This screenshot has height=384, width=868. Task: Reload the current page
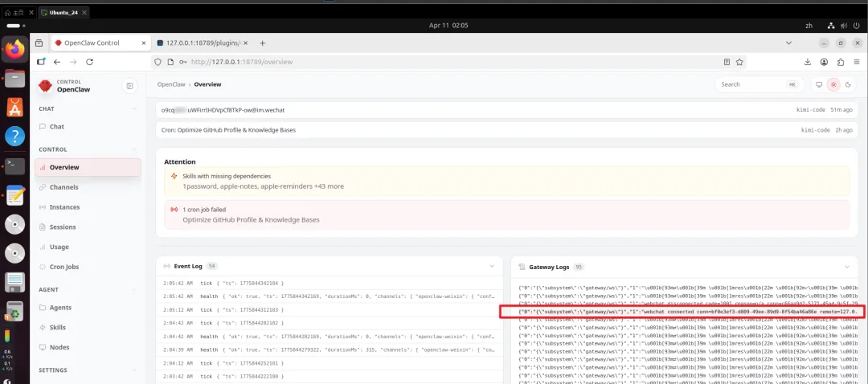pos(90,62)
